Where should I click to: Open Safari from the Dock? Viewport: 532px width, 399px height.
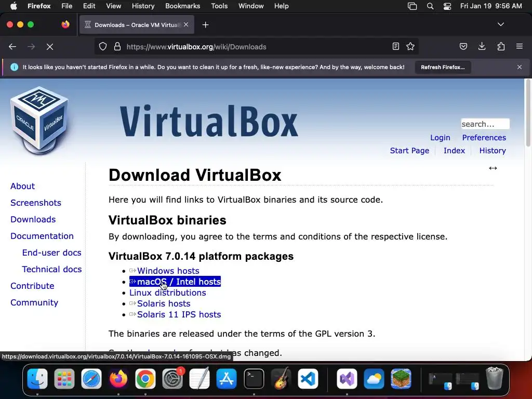click(x=91, y=378)
